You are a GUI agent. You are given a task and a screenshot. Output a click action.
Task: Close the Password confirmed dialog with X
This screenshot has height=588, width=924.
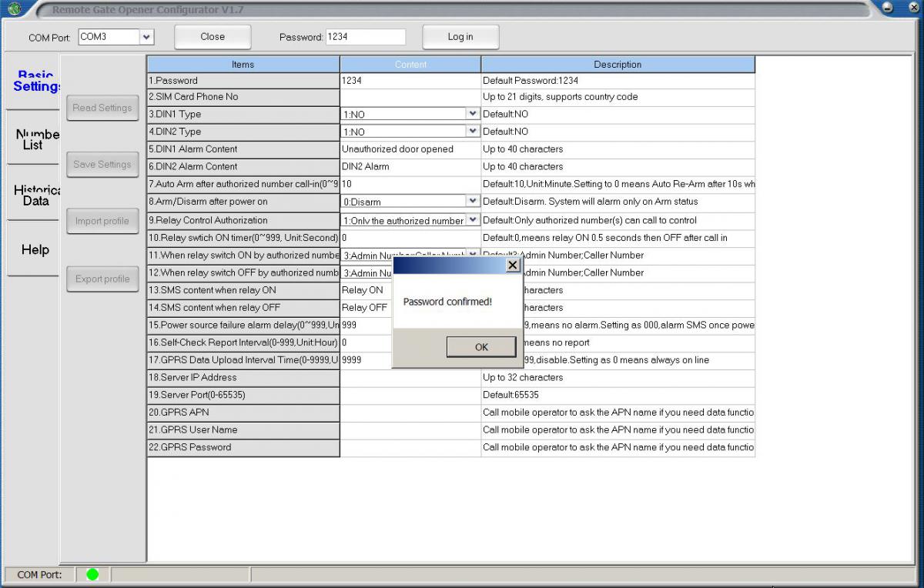[x=513, y=265]
